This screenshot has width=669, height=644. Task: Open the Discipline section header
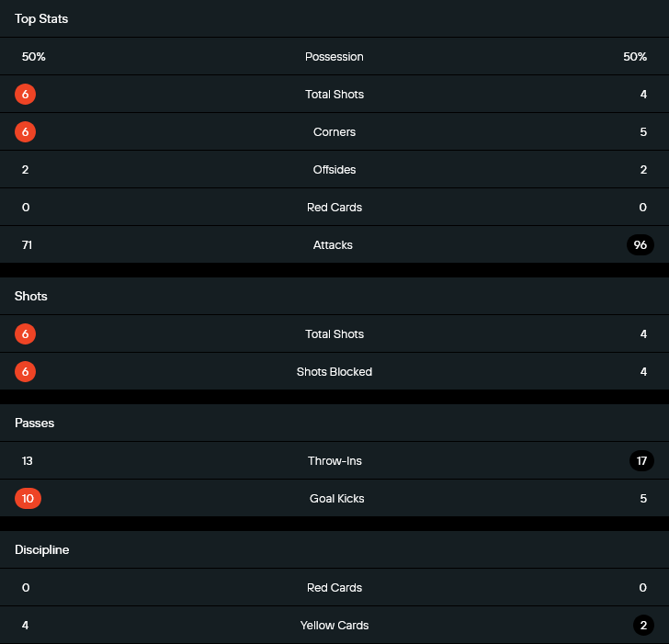[x=42, y=550]
